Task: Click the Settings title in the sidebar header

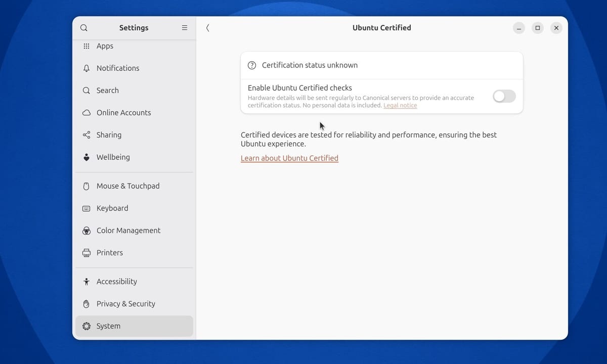Action: (134, 28)
